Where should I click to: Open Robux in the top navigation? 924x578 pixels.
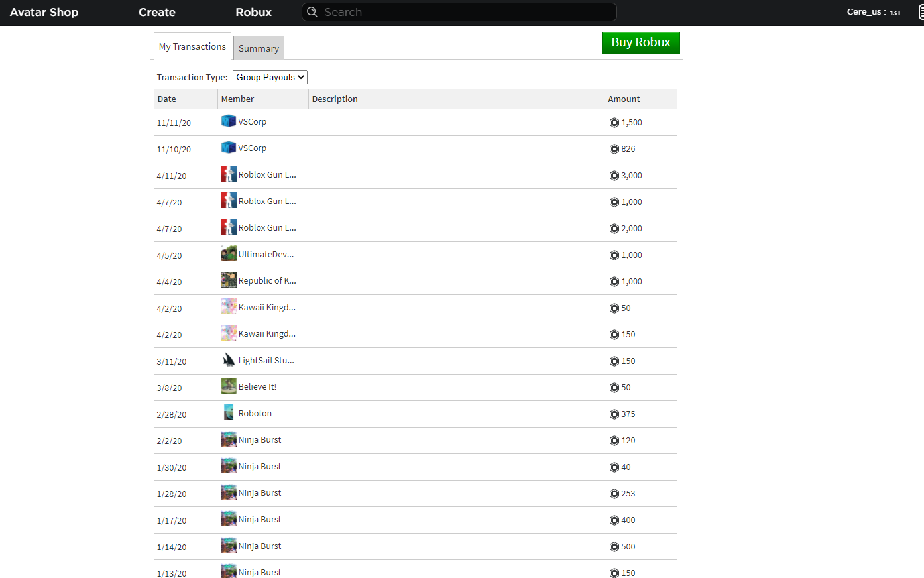pos(254,12)
